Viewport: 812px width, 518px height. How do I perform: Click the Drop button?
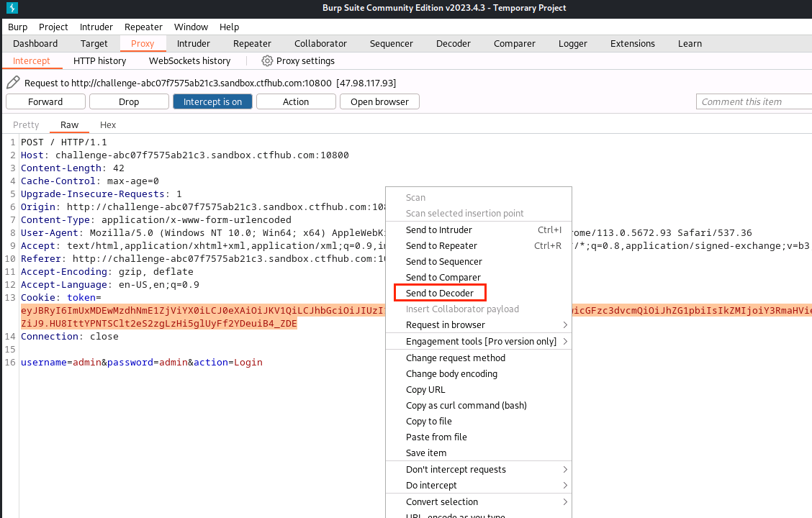coord(129,102)
